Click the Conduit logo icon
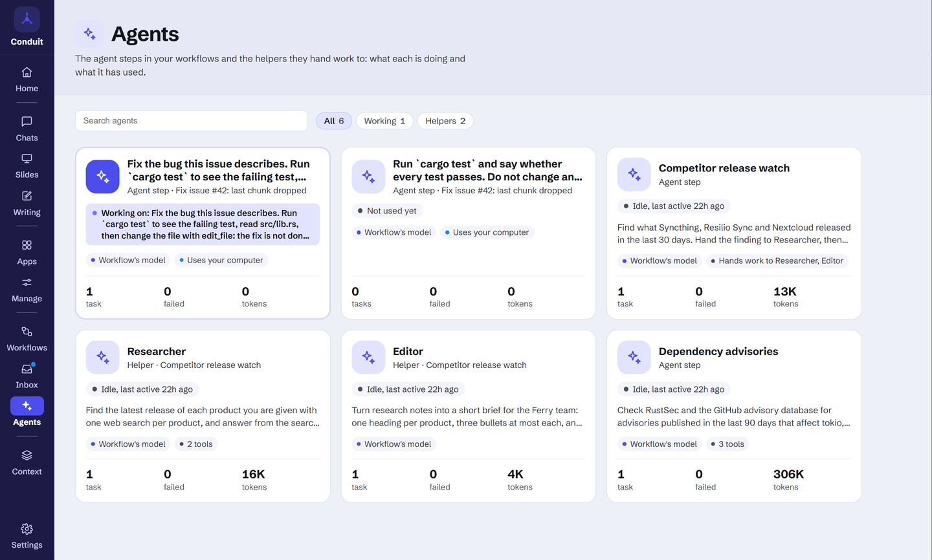Screen dimensions: 932x560 tap(27, 19)
